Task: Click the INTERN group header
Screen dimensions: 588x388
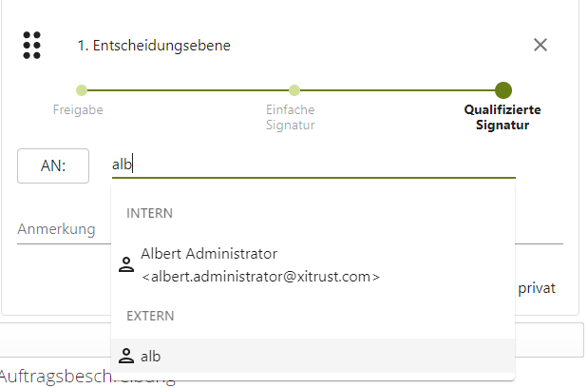Action: pyautogui.click(x=150, y=213)
